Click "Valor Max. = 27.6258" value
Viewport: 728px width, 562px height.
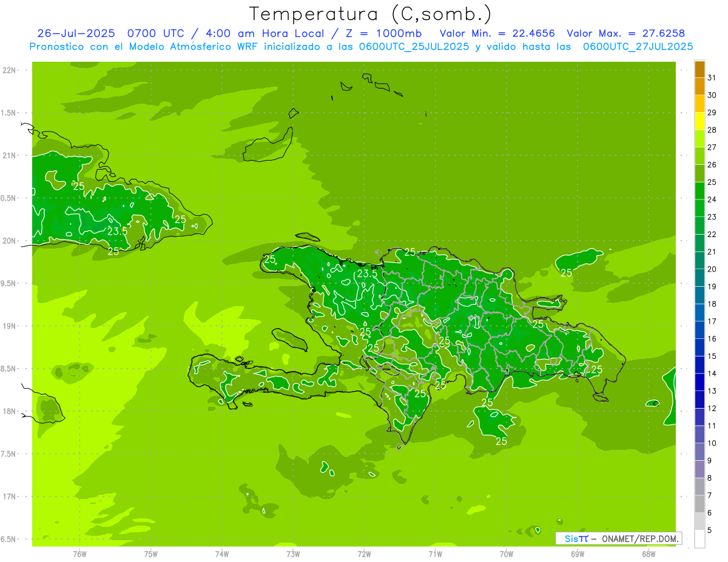[626, 33]
